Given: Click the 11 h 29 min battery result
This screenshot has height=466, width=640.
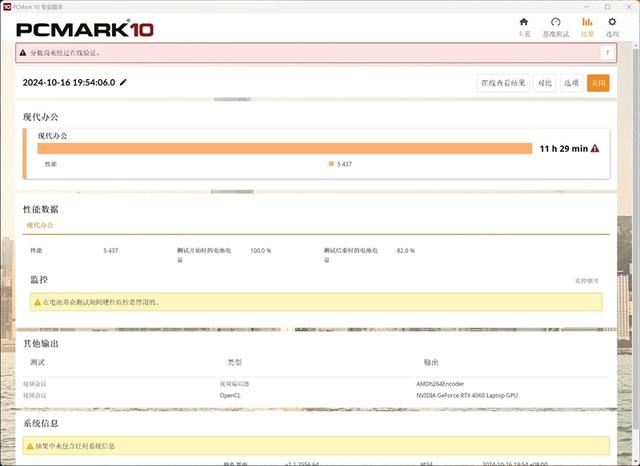Looking at the screenshot, I should (563, 149).
